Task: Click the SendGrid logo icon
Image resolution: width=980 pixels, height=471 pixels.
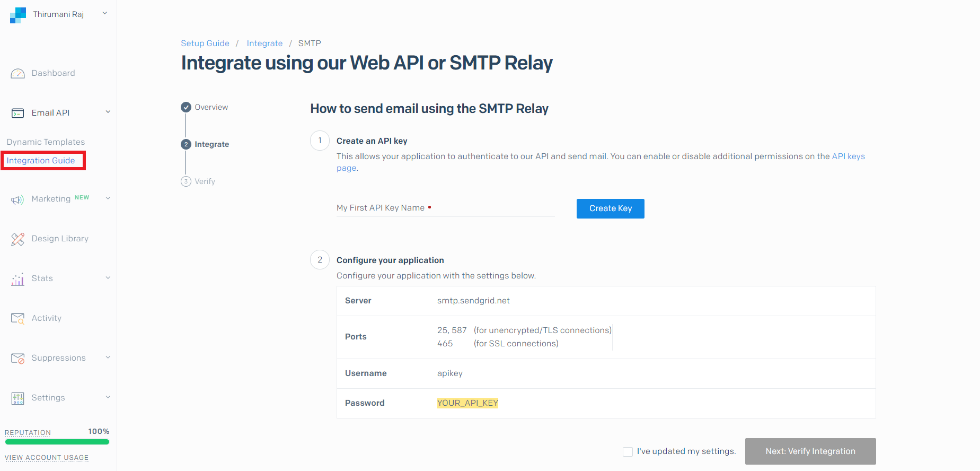Action: [18, 15]
